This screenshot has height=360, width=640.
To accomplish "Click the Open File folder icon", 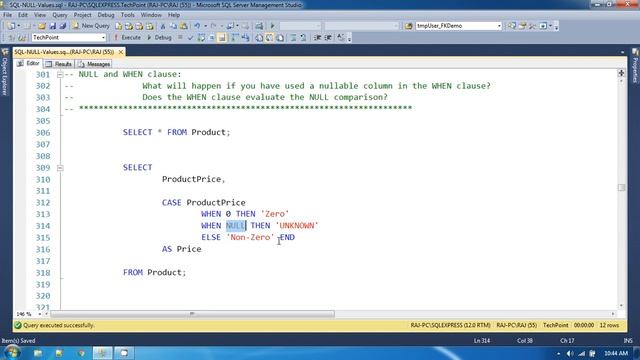I will pos(42,26).
